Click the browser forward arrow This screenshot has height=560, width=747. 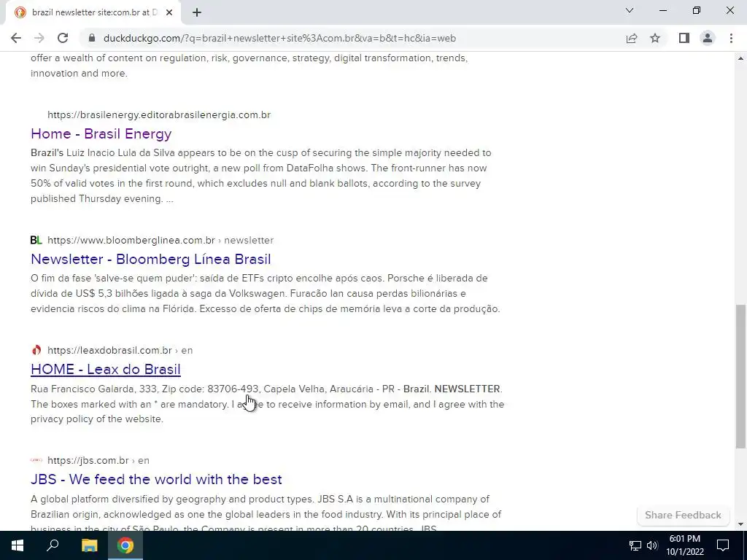tap(39, 38)
